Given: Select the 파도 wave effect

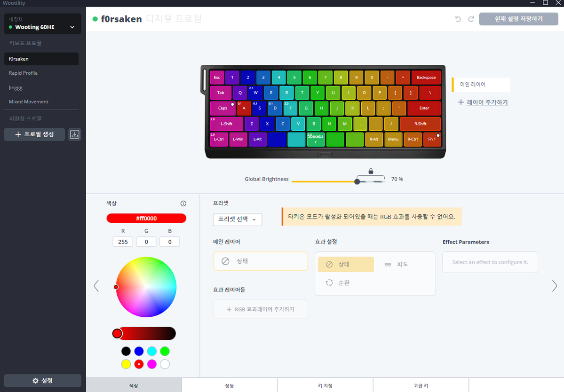Looking at the screenshot, I should (397, 264).
